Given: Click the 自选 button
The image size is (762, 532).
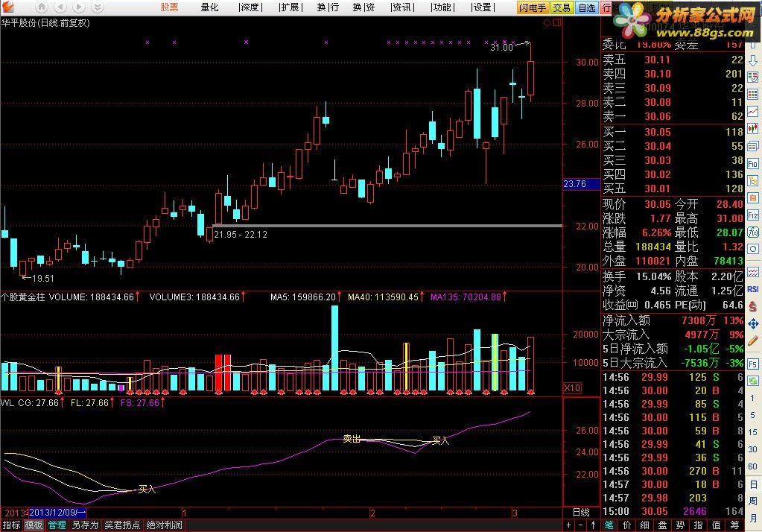Looking at the screenshot, I should point(586,7).
